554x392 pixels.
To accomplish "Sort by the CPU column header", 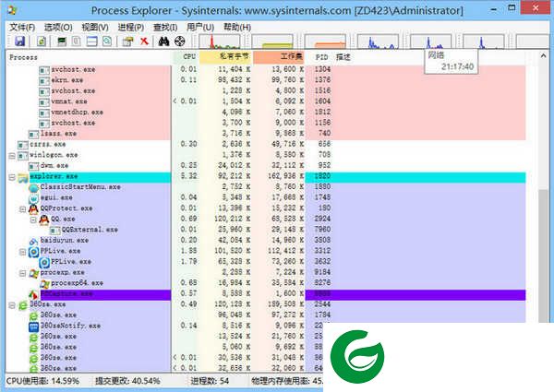I will point(186,57).
